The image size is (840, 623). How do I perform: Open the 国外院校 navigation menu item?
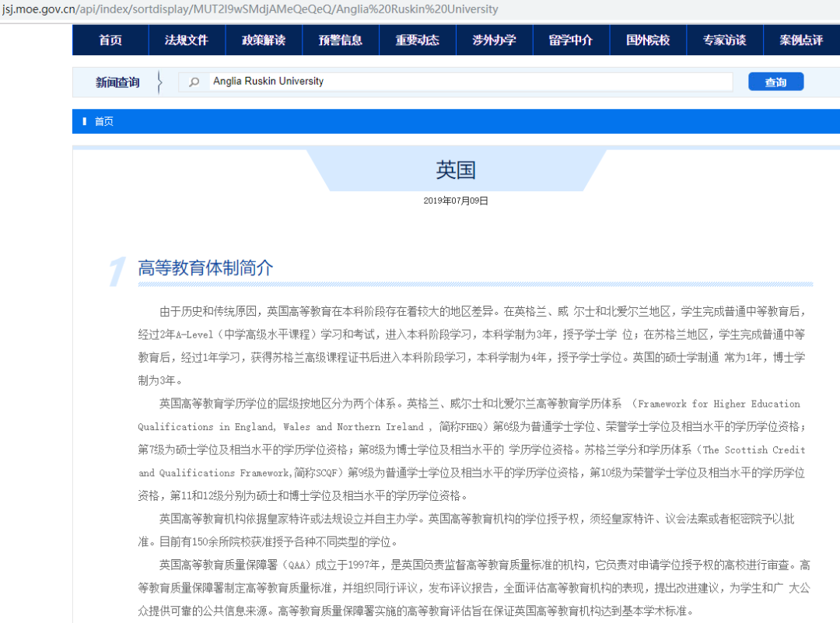pos(648,39)
